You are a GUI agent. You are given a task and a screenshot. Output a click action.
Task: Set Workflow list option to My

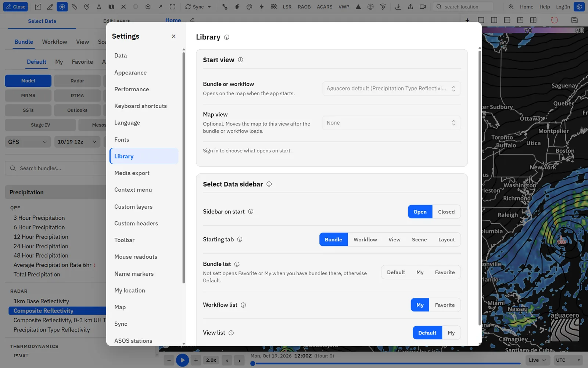coord(420,305)
